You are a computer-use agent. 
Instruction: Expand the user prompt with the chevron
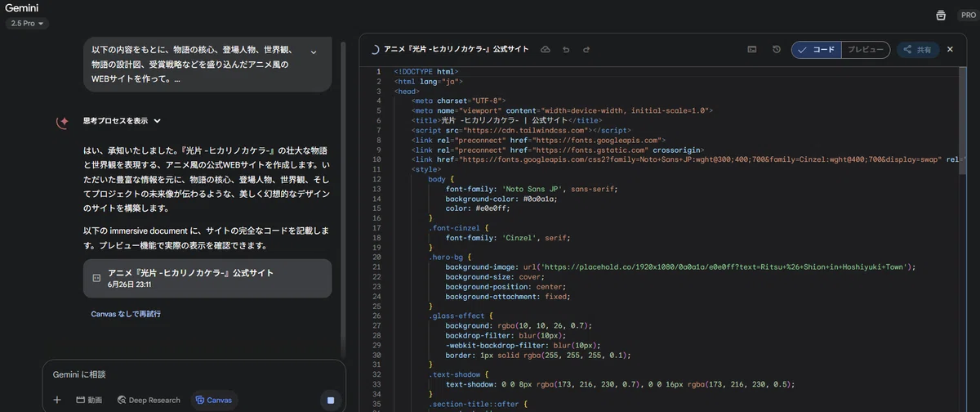coord(314,52)
